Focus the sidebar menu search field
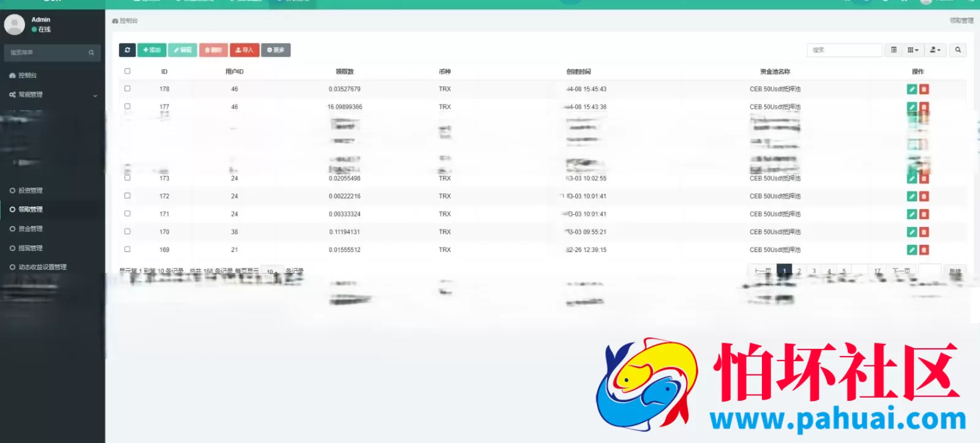980x443 pixels. tap(46, 53)
